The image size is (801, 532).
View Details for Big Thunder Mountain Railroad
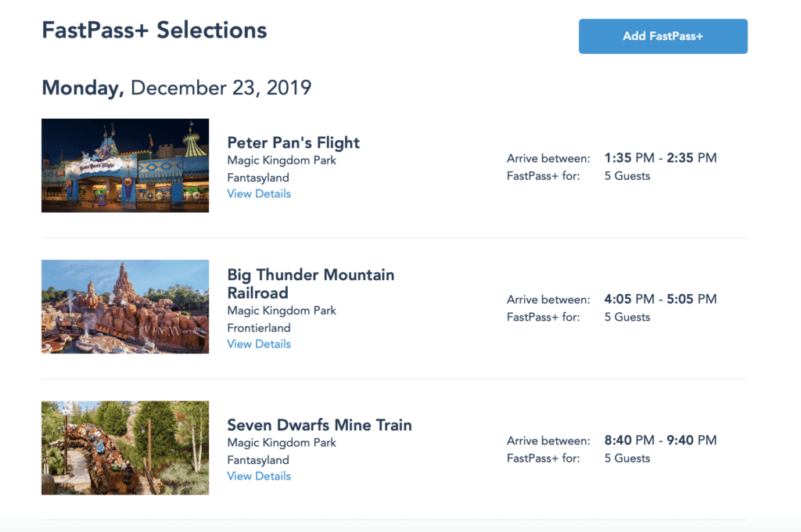tap(259, 344)
